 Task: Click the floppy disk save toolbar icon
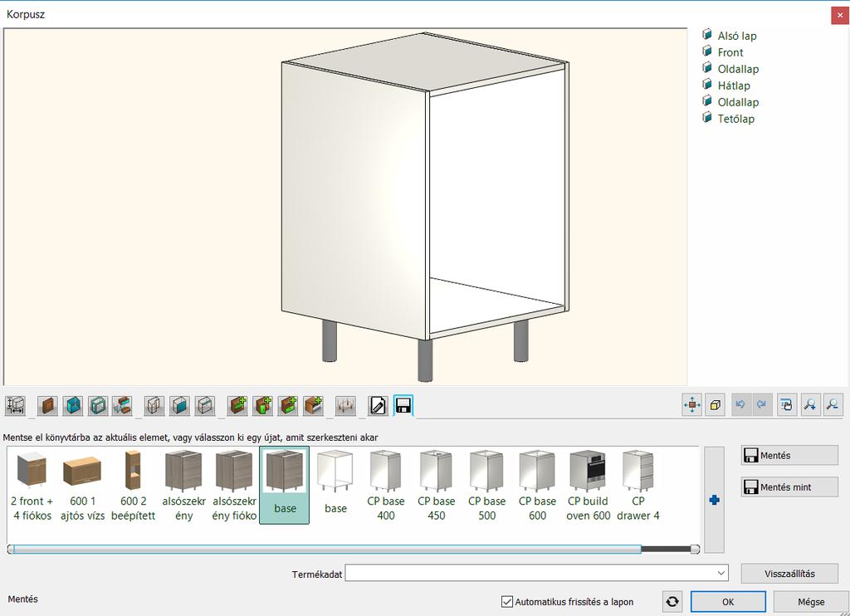click(403, 405)
